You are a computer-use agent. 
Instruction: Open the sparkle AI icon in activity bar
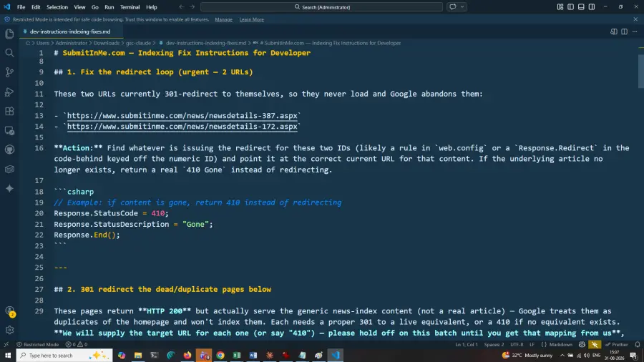(x=9, y=188)
